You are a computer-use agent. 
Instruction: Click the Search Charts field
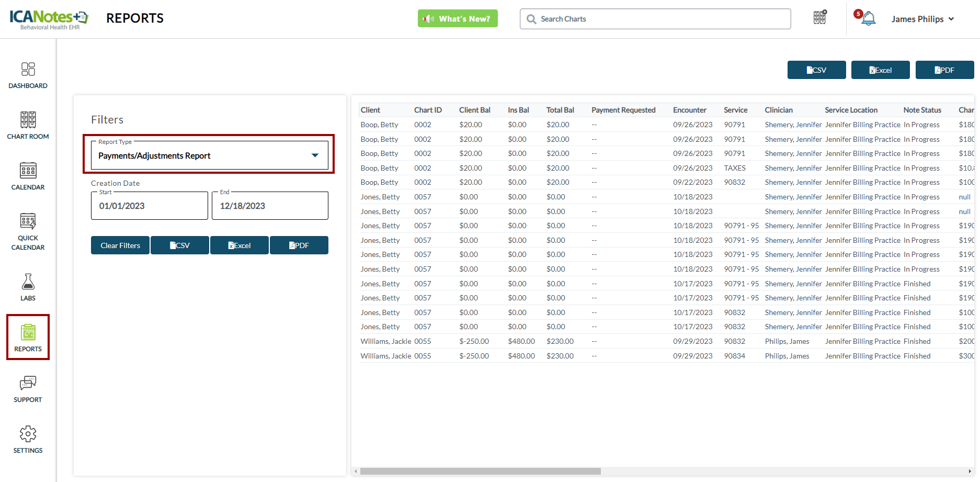pyautogui.click(x=655, y=19)
